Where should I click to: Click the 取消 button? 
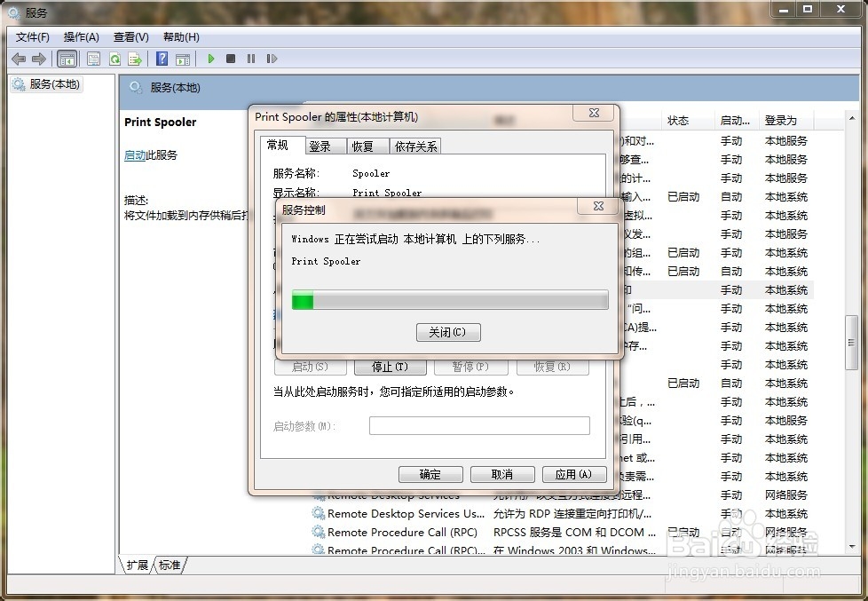(x=502, y=474)
